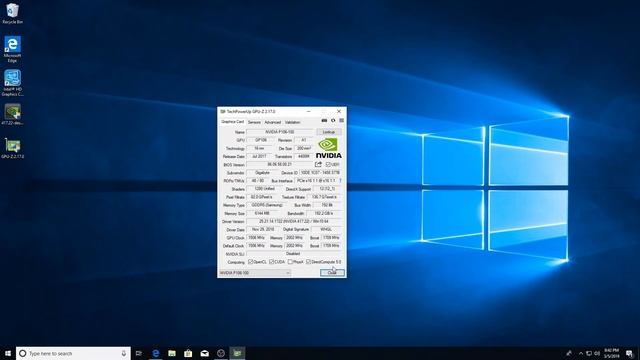
Task: Open the GPU selection dropdown NVIDIA P106-100
Action: 255,273
